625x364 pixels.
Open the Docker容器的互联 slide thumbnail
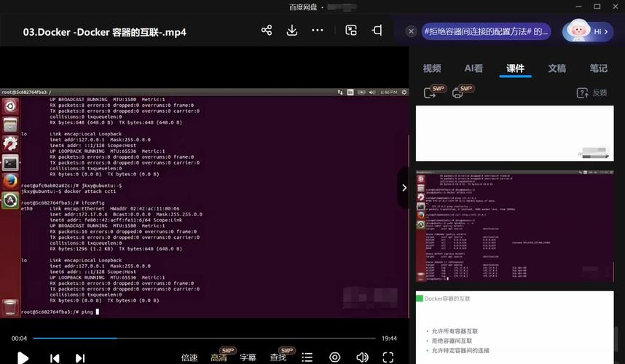pos(514,328)
